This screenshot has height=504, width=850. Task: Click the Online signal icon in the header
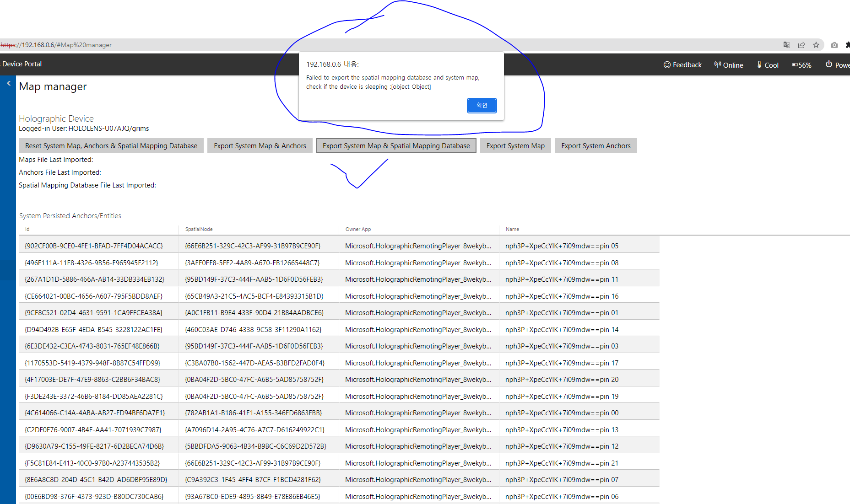pos(717,64)
